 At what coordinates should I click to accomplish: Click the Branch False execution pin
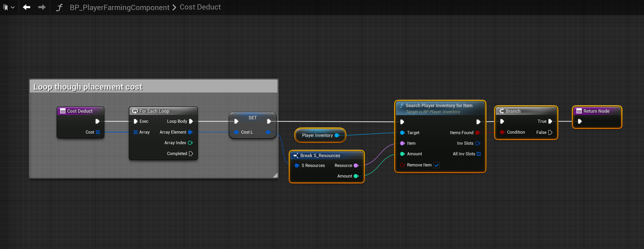click(550, 132)
